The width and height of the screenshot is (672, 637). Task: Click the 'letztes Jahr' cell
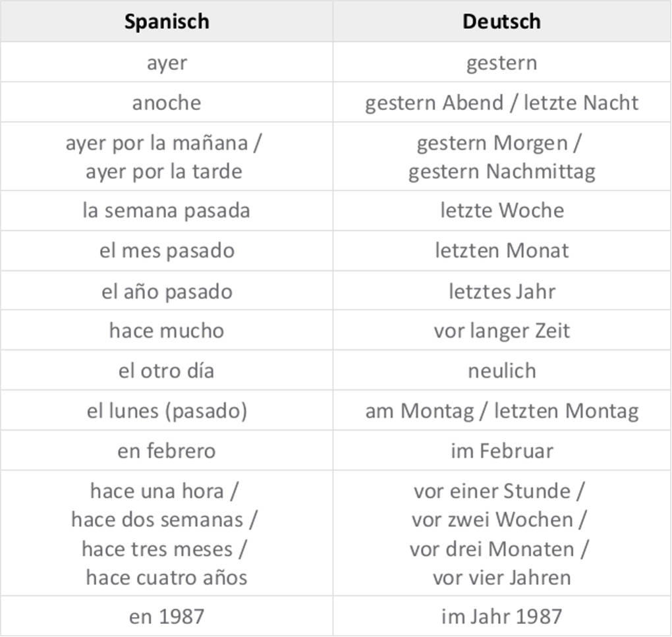[x=501, y=291]
